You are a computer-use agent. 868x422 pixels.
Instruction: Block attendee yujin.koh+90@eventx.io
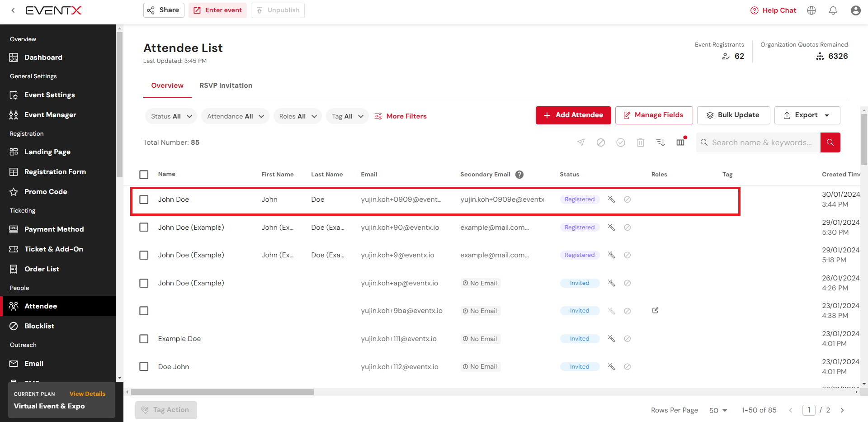627,228
